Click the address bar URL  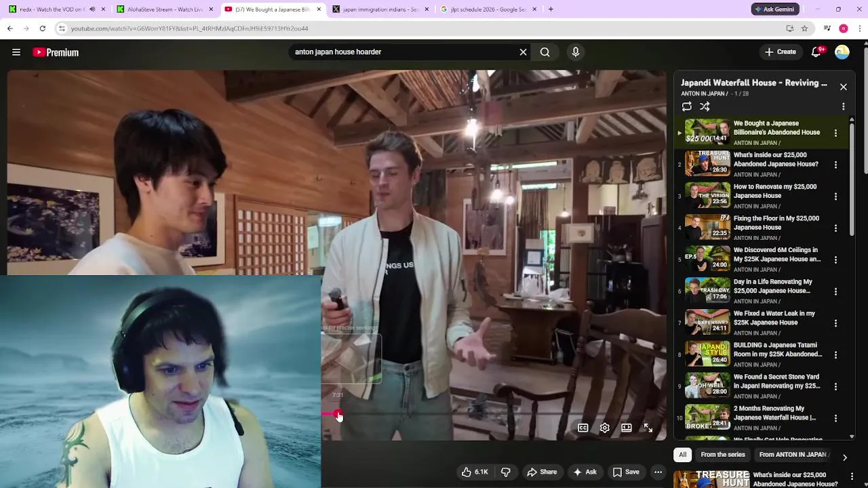[x=189, y=28]
